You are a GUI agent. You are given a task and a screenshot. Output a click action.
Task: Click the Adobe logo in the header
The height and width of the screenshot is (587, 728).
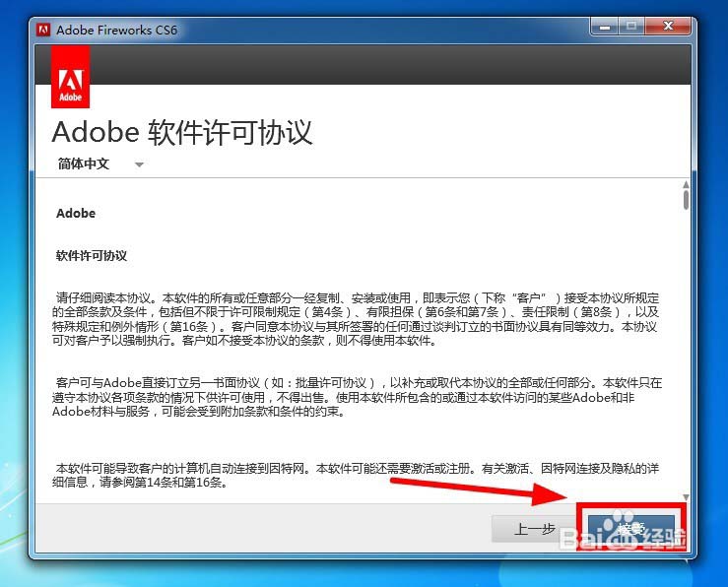[x=70, y=77]
